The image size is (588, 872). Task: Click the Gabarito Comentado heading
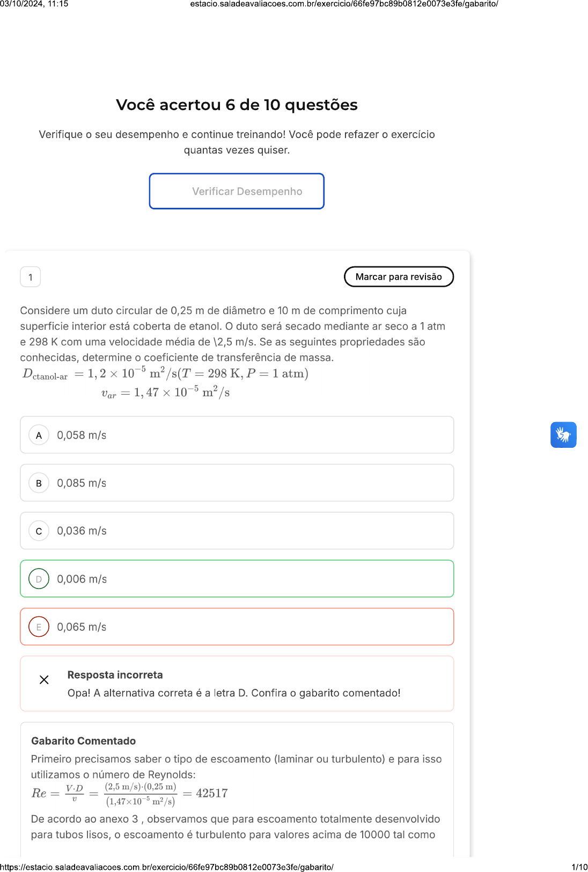tap(83, 741)
